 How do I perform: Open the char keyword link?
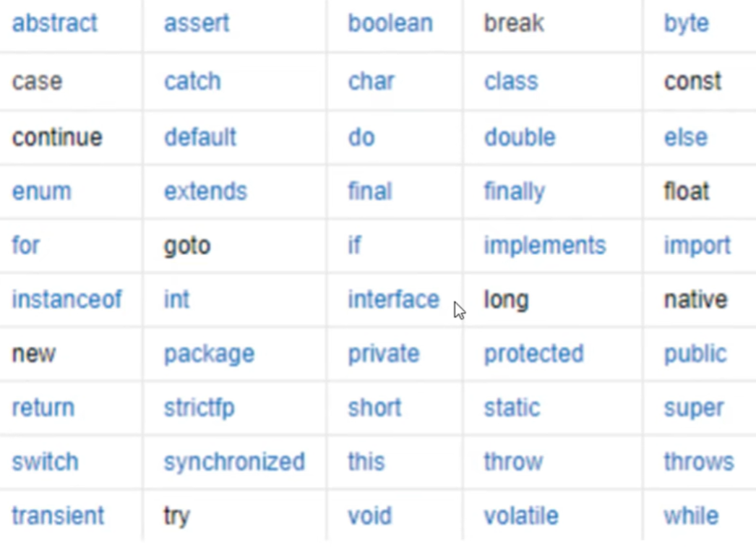pos(371,81)
